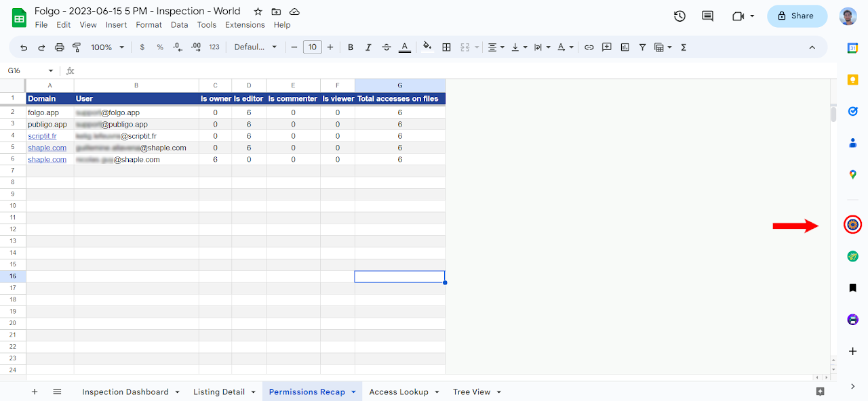
Task: Open the font family dropdown
Action: pyautogui.click(x=256, y=47)
